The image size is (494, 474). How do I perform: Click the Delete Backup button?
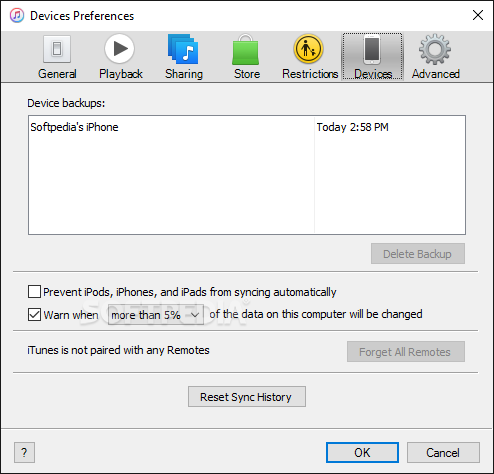coord(418,254)
